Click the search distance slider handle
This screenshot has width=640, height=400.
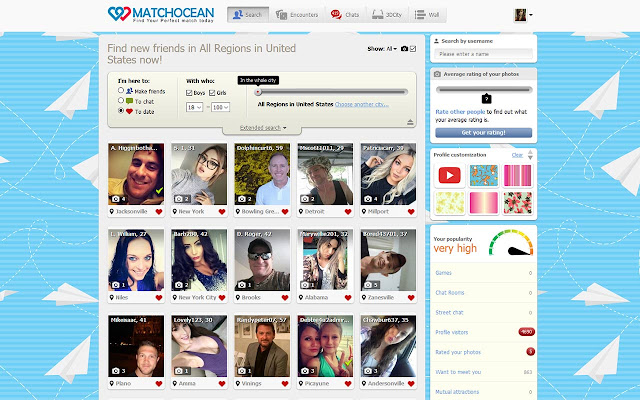258,92
